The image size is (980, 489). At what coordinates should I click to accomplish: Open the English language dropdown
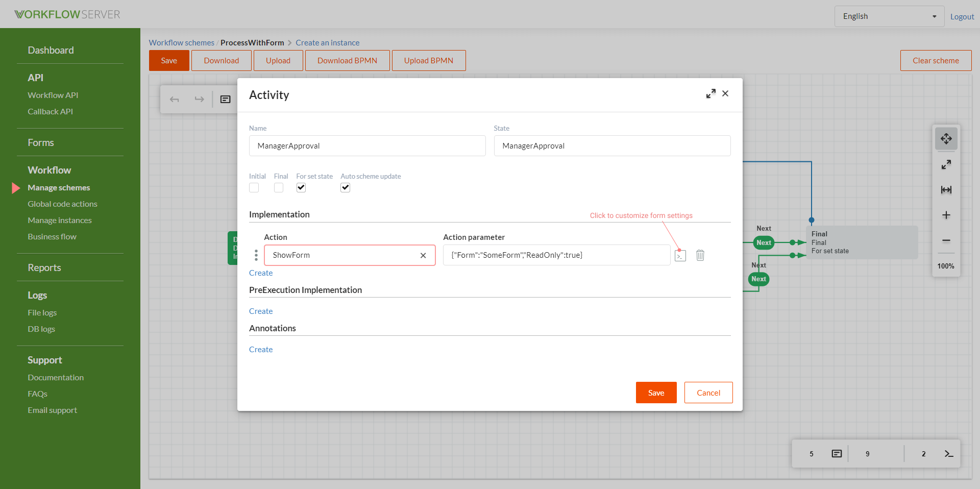coord(889,16)
